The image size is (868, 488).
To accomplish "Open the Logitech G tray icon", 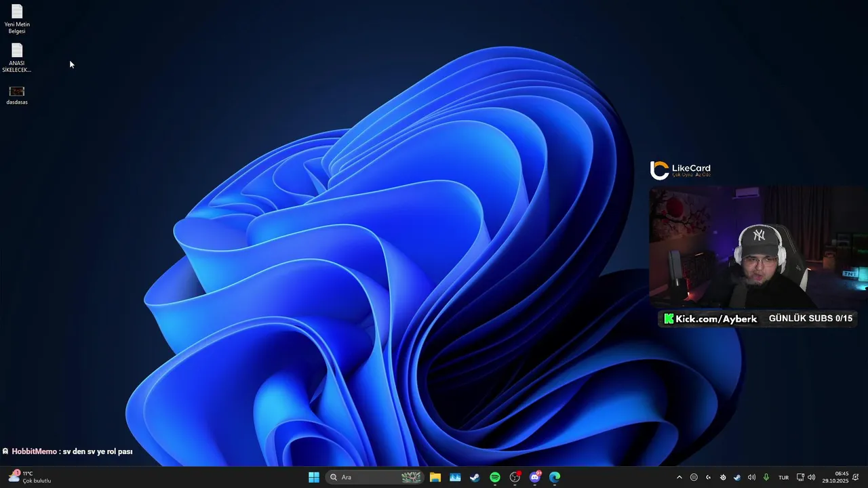I will (x=708, y=478).
